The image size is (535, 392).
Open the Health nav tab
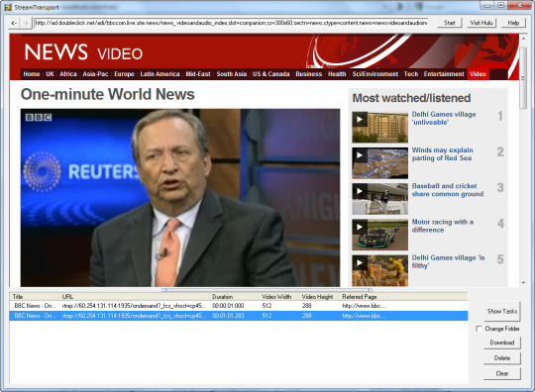tap(337, 74)
